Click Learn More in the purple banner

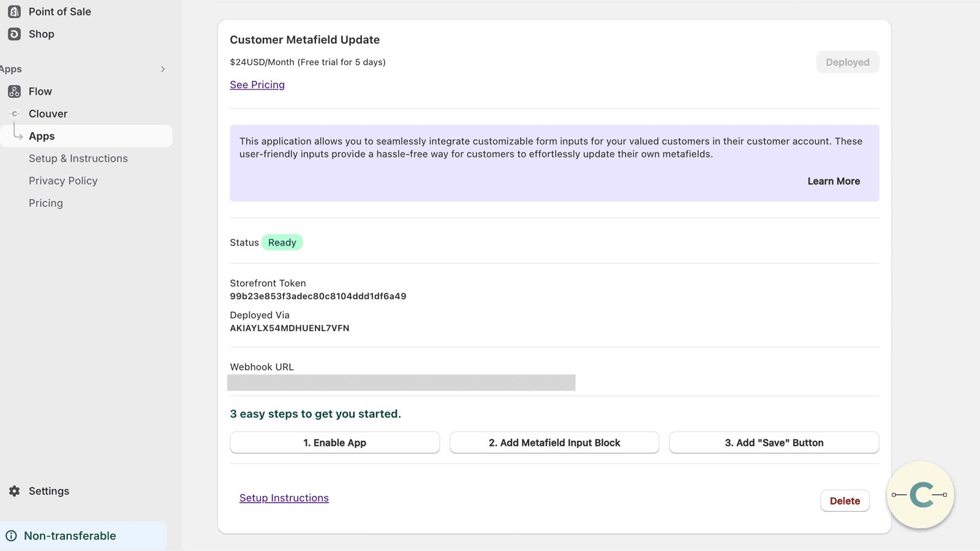click(834, 181)
